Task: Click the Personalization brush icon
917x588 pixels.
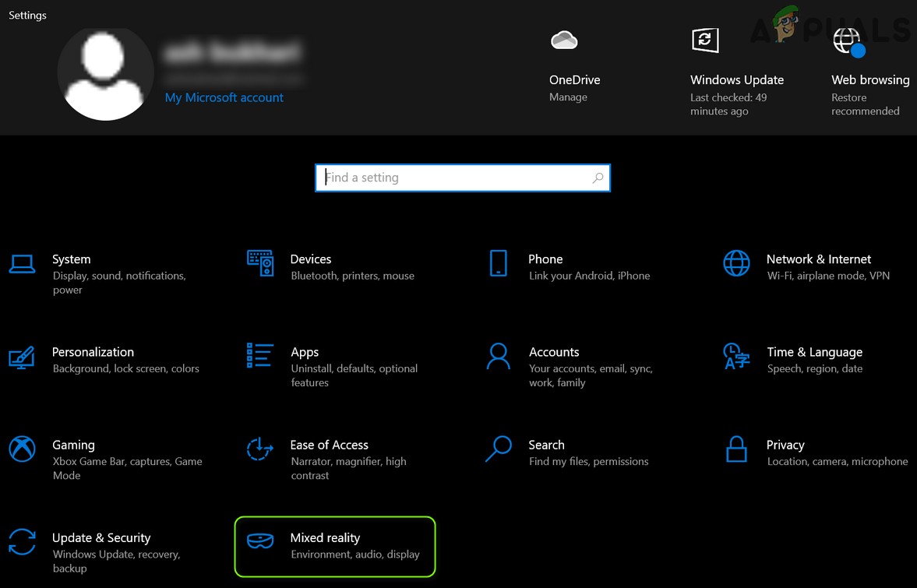Action: tap(21, 357)
